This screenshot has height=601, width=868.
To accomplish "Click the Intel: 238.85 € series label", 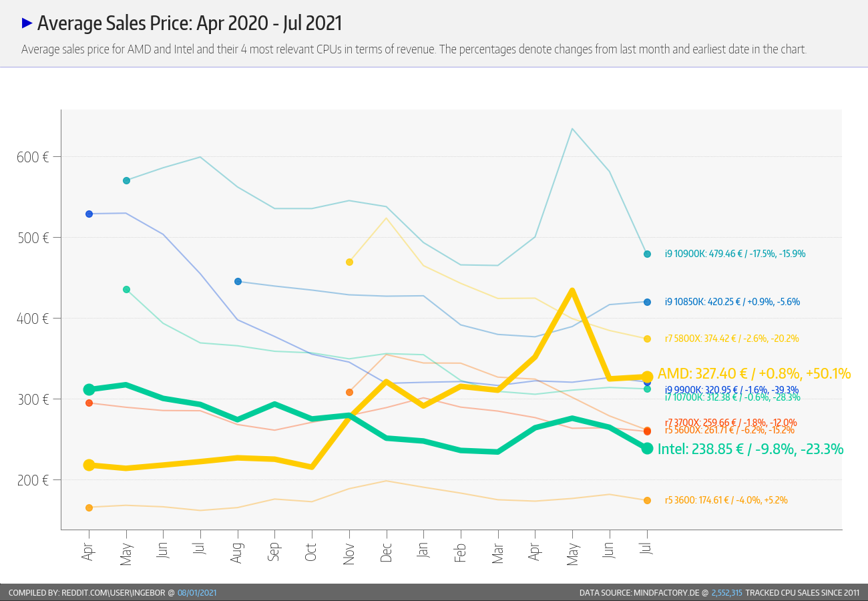I will tap(750, 449).
